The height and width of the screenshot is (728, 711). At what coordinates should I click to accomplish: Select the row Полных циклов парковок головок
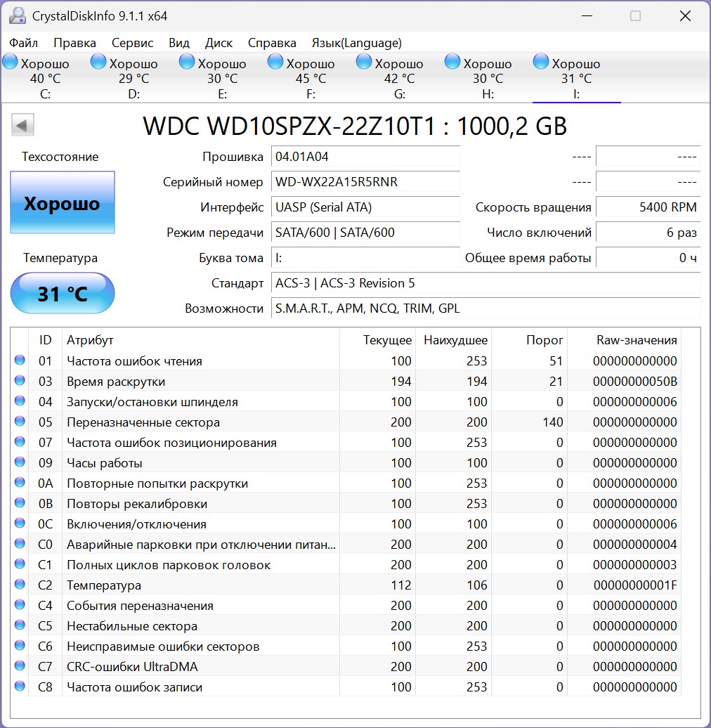pyautogui.click(x=346, y=564)
